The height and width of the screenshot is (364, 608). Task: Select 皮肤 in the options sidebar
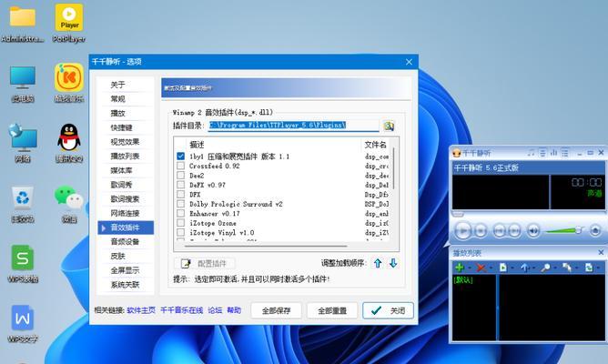pyautogui.click(x=126, y=256)
